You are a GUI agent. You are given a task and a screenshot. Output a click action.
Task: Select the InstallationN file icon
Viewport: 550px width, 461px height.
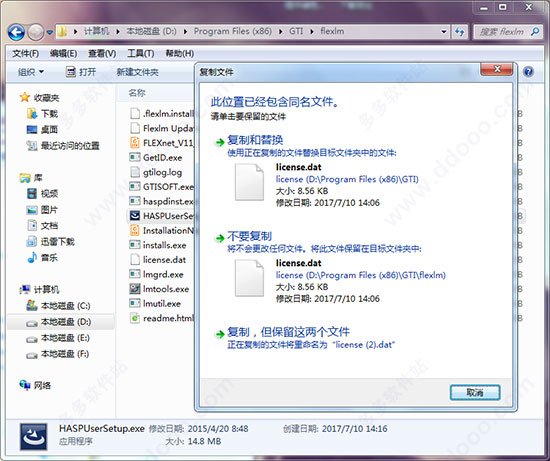tap(135, 230)
